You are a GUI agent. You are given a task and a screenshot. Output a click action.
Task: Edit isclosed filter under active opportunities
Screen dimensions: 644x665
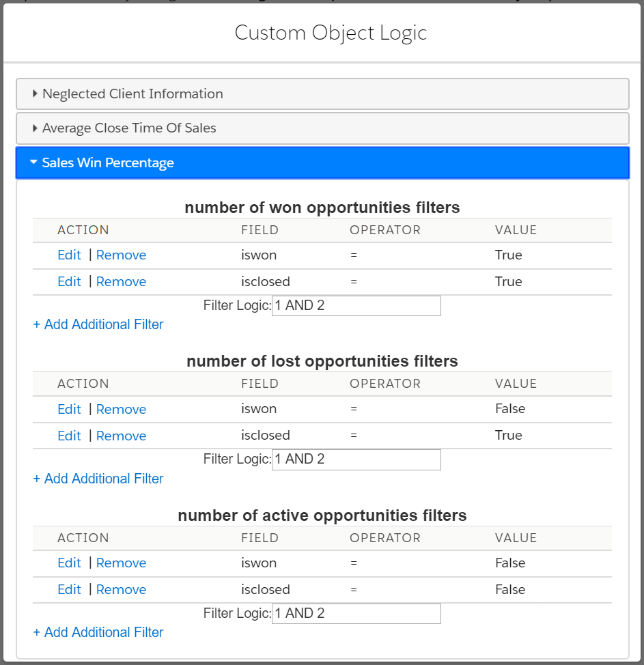[x=69, y=589]
